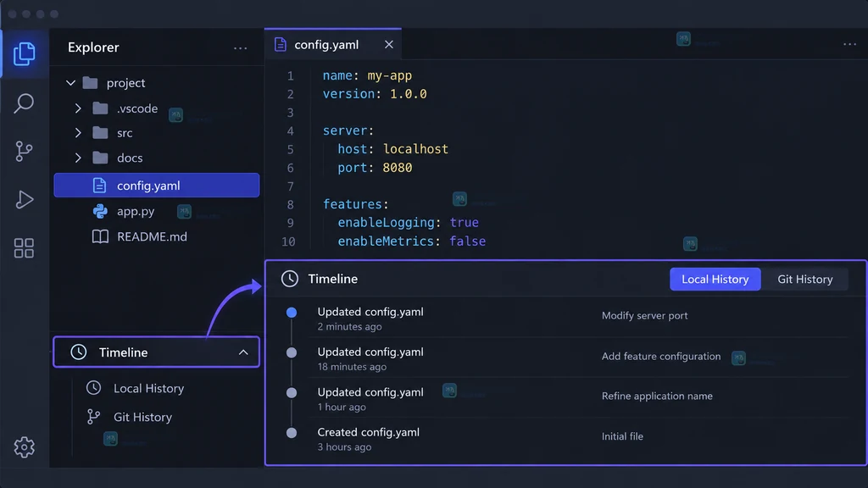Expand the src folder chevron
Viewport: 868px width, 488px height.
coord(78,133)
